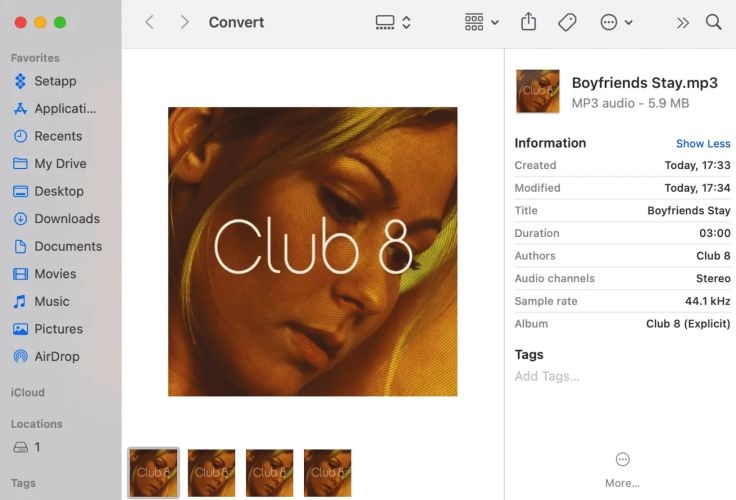Click the Created value Today, 17:33
Viewport: 736px width, 500px height.
pos(698,165)
